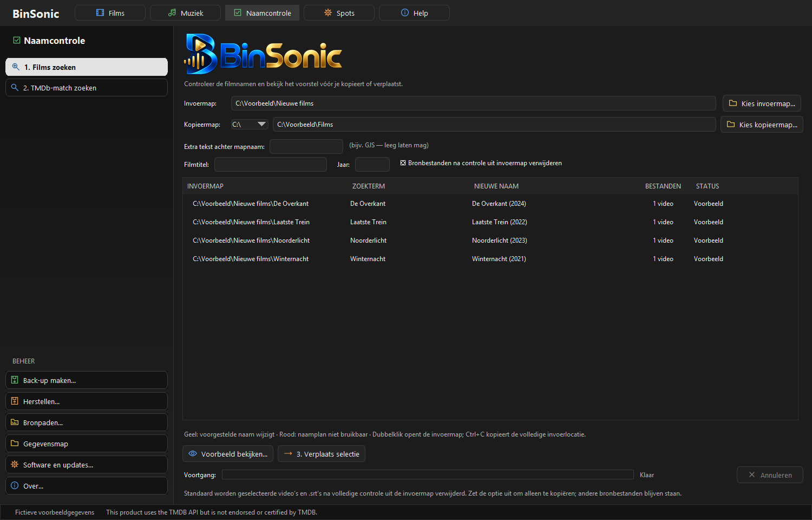Open Bronpaden settings
Image resolution: width=812 pixels, height=520 pixels.
87,422
